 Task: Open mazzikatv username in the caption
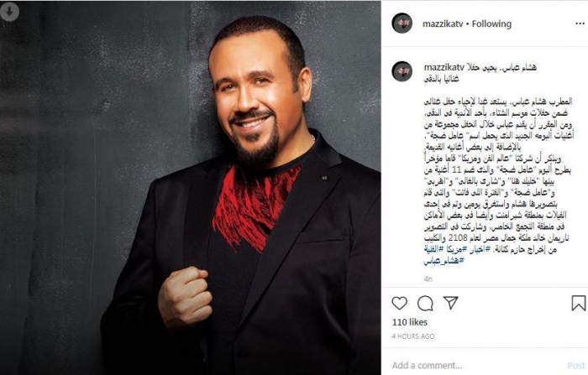coord(444,67)
